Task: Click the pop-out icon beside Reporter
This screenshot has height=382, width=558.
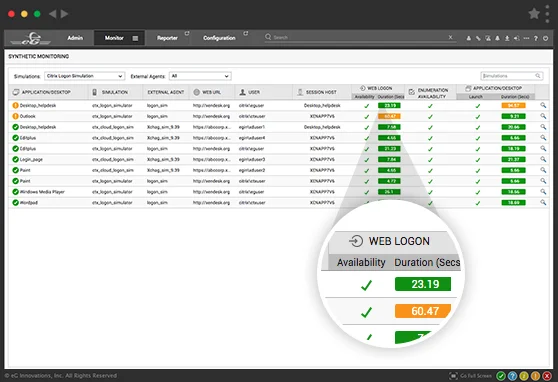Action: (x=187, y=33)
